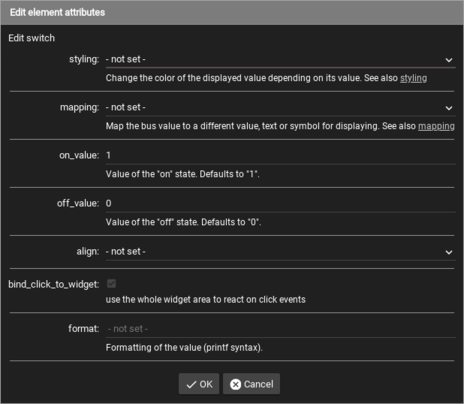This screenshot has width=464, height=404.
Task: Toggle the bind_click_to_widget checkbox
Action: point(111,284)
